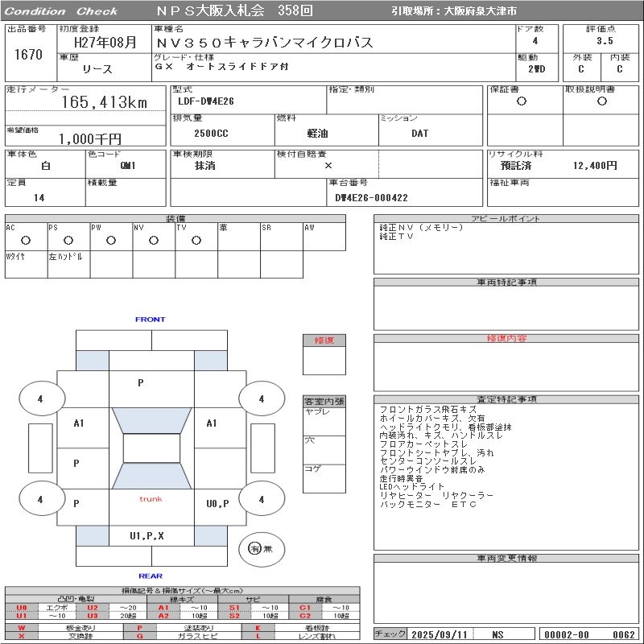Click seating capacity value 14
The height and width of the screenshot is (644, 644).
(x=39, y=197)
